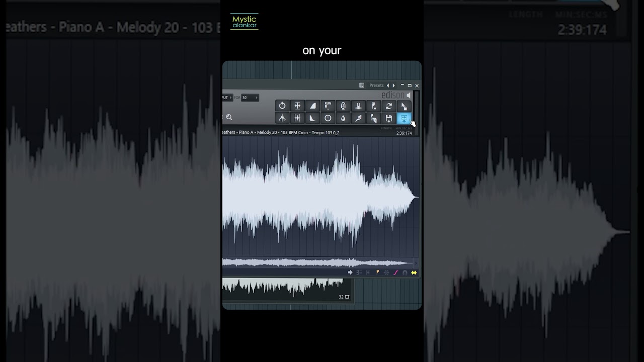
Task: Open the equalizer bars tool
Action: pos(358,106)
